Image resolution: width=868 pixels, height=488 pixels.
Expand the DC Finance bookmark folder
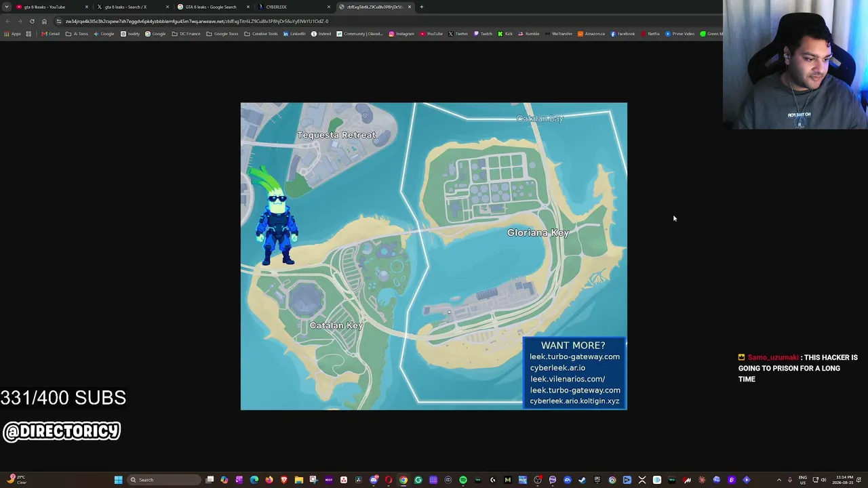pos(186,34)
